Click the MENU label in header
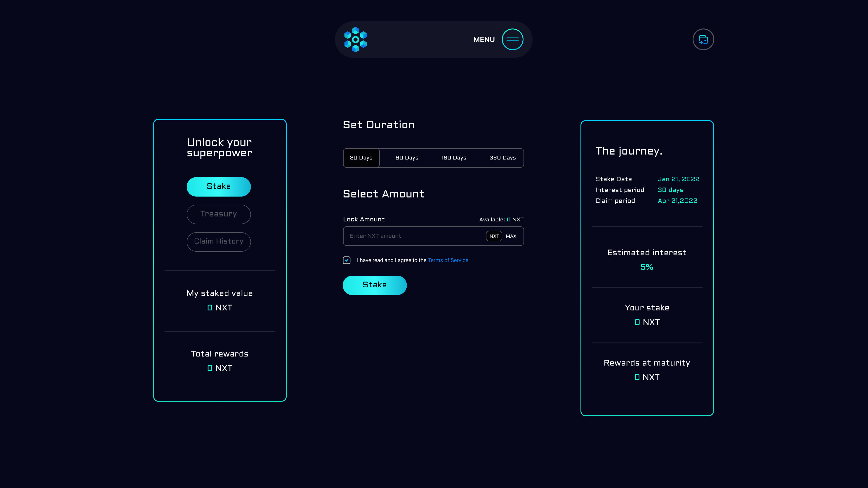This screenshot has width=868, height=488. coord(484,40)
